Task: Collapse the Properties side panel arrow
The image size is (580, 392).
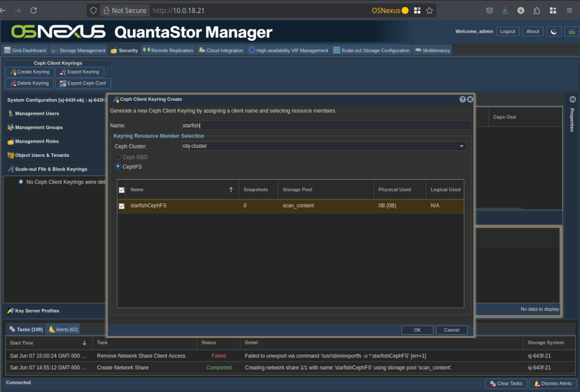Action: [x=573, y=100]
